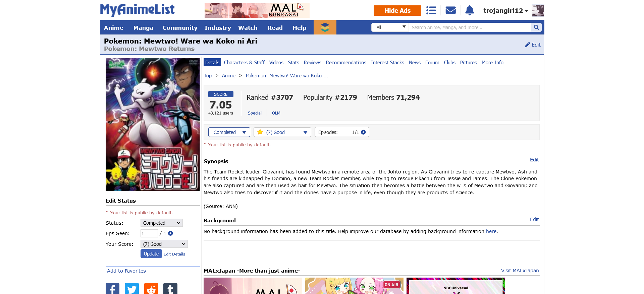Open the Edit Details link
Image resolution: width=644 pixels, height=294 pixels.
click(174, 254)
